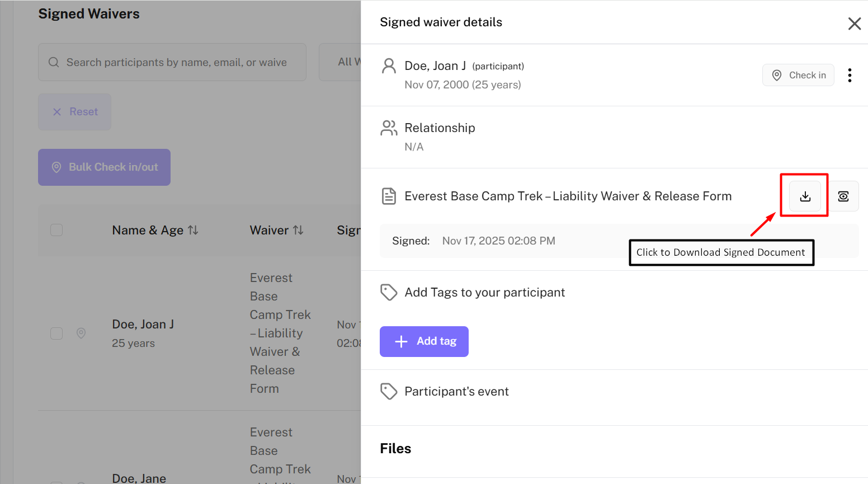Open the three-dot options menu for Joan
The image size is (868, 484).
pos(849,76)
